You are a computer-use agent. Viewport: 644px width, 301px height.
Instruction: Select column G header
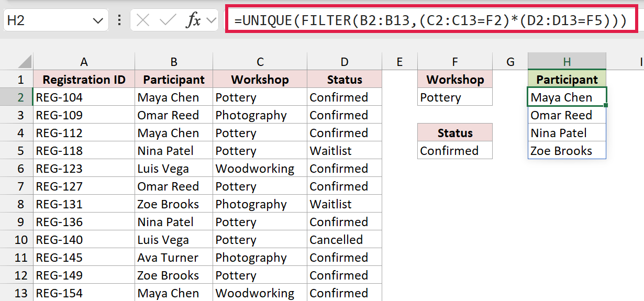point(510,62)
